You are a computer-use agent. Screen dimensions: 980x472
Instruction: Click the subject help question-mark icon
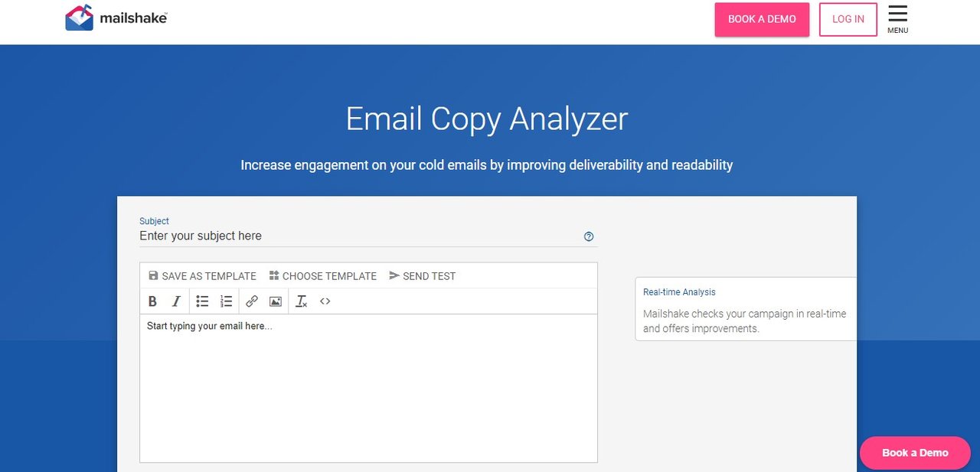pyautogui.click(x=589, y=236)
